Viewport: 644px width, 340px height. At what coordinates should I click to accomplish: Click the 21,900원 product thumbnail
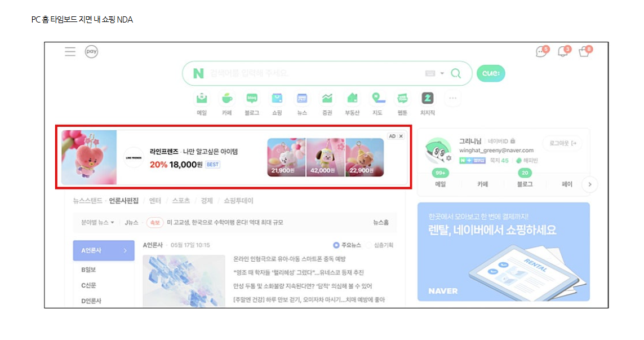point(286,157)
